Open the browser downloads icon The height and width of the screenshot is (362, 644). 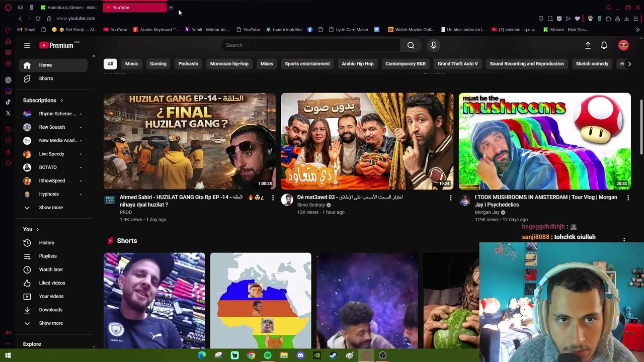pyautogui.click(x=626, y=19)
